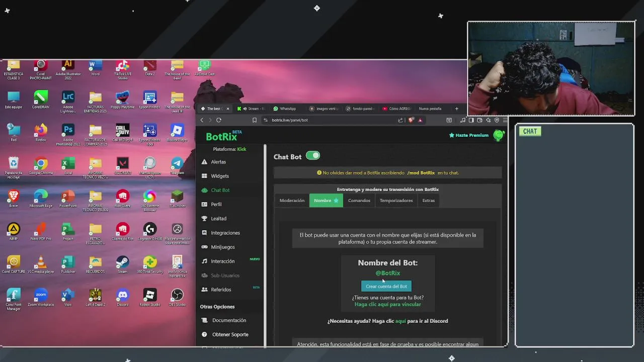This screenshot has height=362, width=644.
Task: Click the BotRix sidebar scrollbar
Action: [x=265, y=245]
